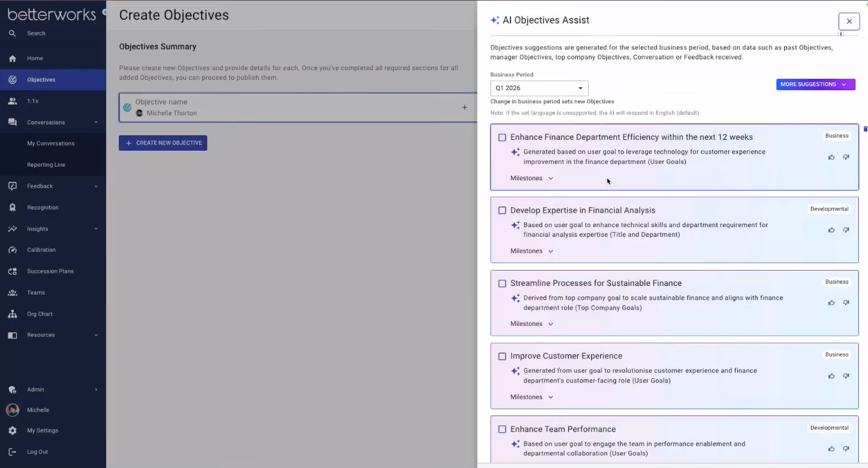Thumbs down Enhance Team Performance suggestion
This screenshot has height=468, width=868.
[x=846, y=449]
